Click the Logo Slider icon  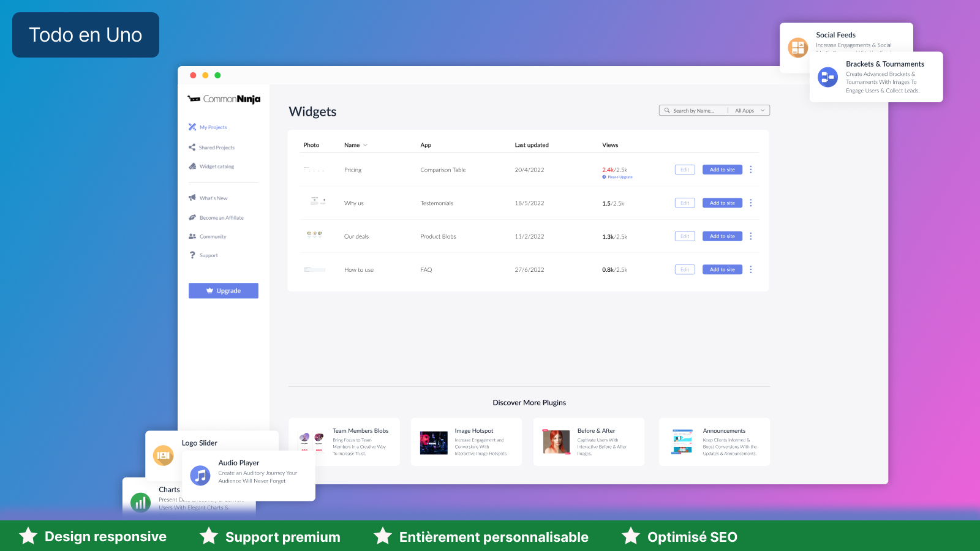pyautogui.click(x=163, y=455)
